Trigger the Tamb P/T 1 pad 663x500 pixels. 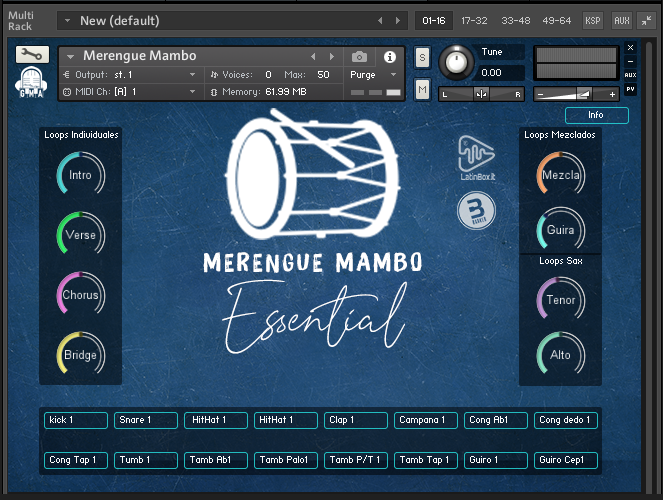point(356,460)
